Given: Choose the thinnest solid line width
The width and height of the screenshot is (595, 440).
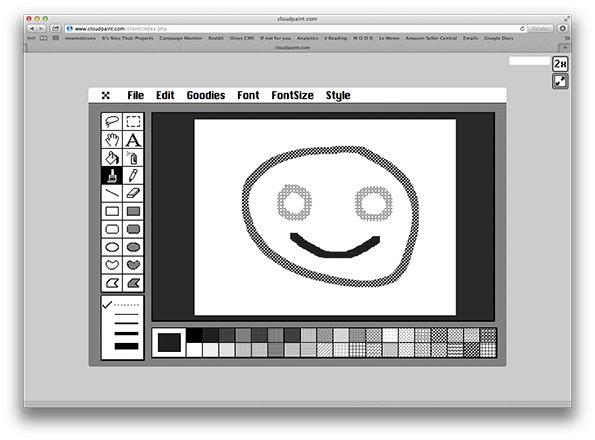Looking at the screenshot, I should [126, 314].
